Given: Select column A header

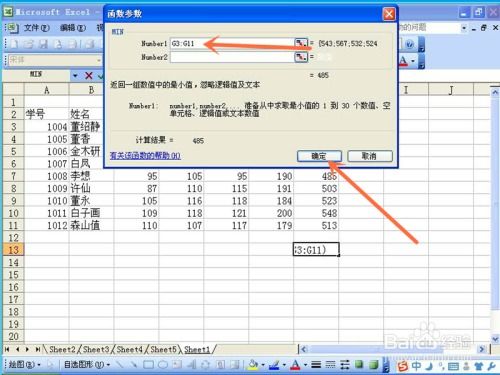Looking at the screenshot, I should click(47, 90).
